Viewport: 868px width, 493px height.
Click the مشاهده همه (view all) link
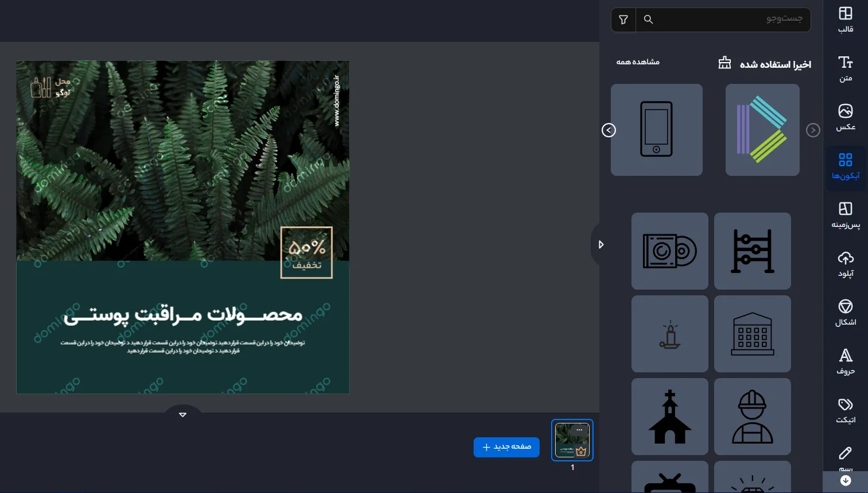pos(638,61)
